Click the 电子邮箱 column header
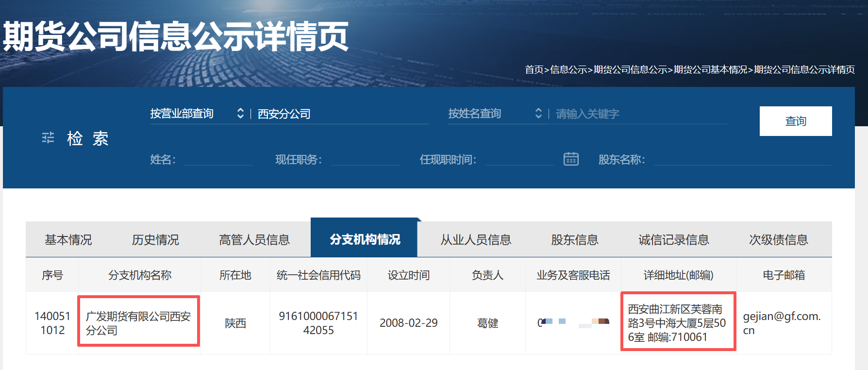 click(784, 275)
